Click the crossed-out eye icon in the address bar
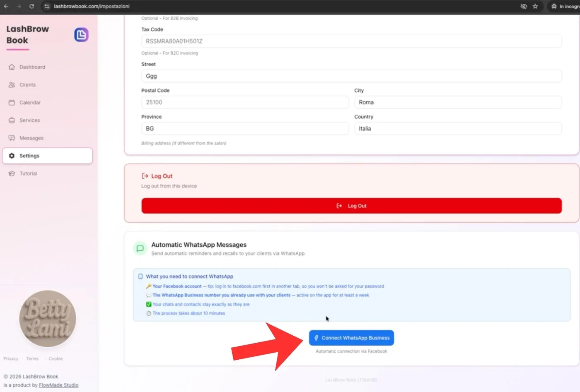 [524, 6]
